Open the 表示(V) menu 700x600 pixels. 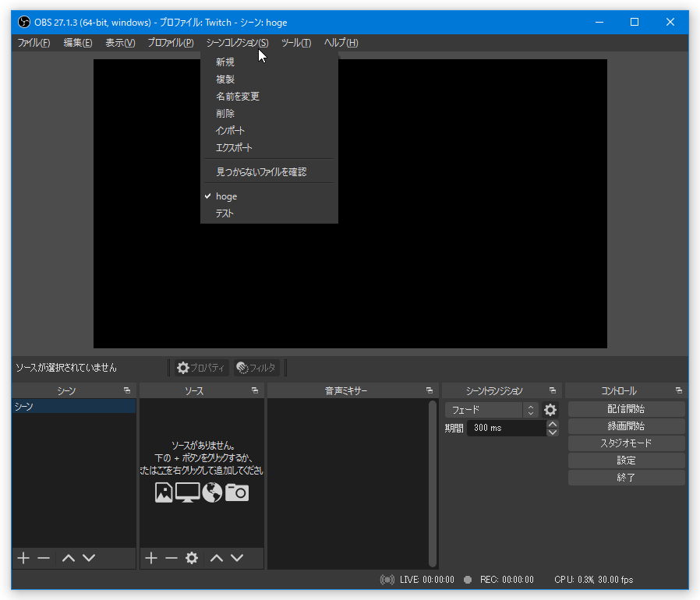(x=120, y=43)
